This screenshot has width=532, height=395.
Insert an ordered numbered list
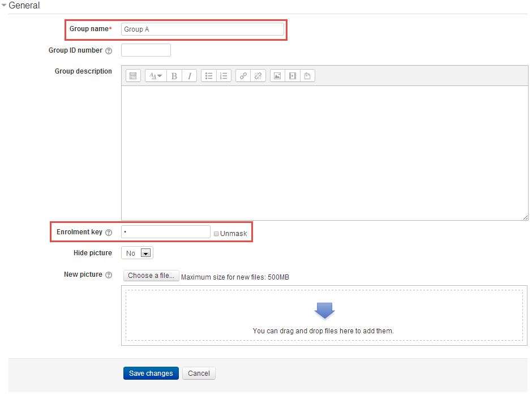point(224,76)
